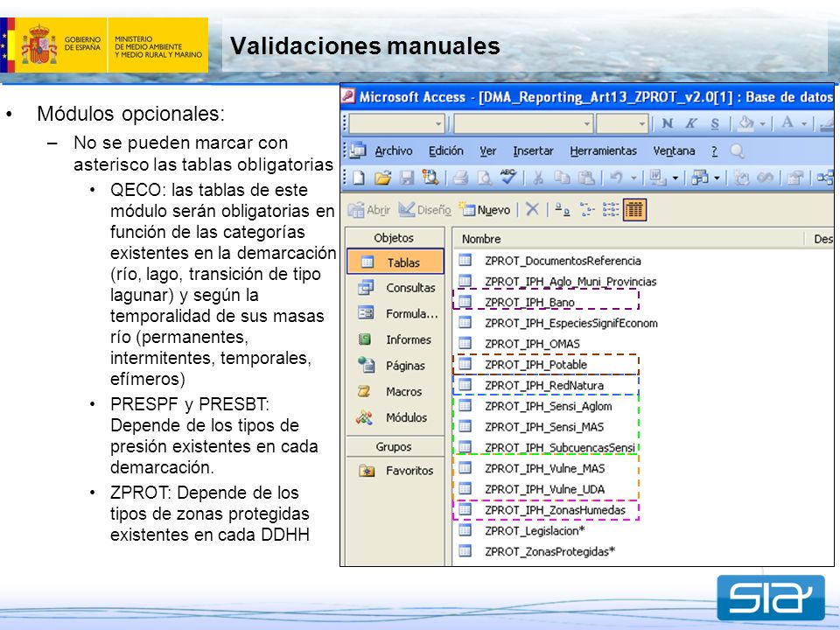Switch to List view icon
Screen dimensions: 840x630
[611, 209]
